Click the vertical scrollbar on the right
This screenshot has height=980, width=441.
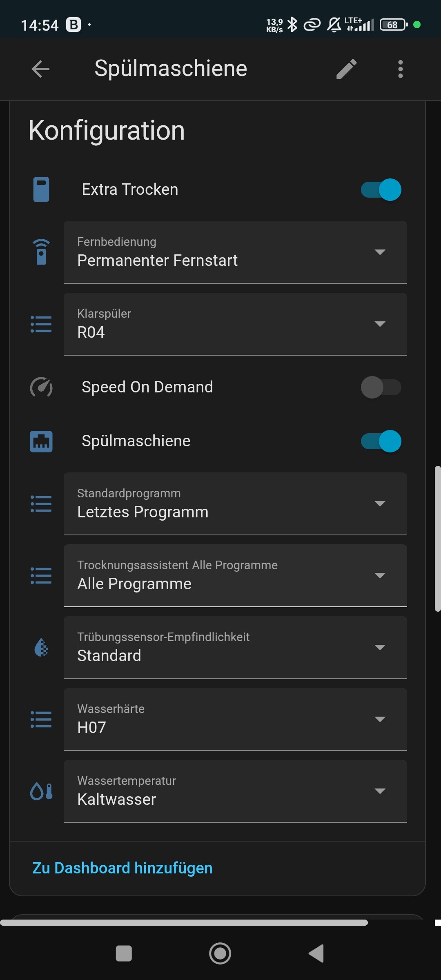point(438,538)
